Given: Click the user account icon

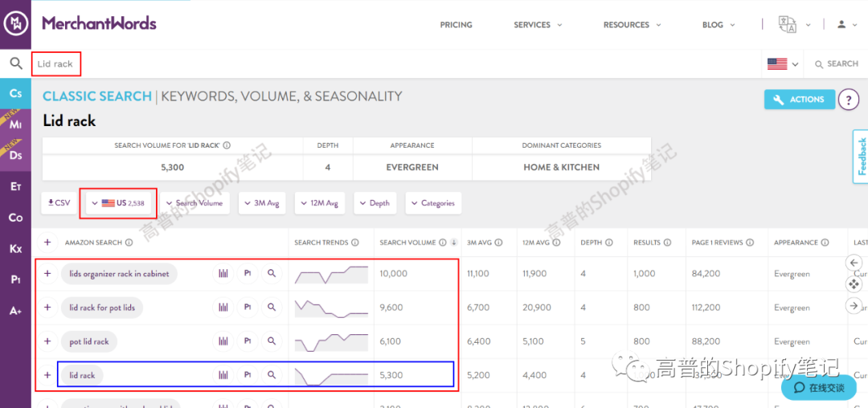Looking at the screenshot, I should 841,24.
